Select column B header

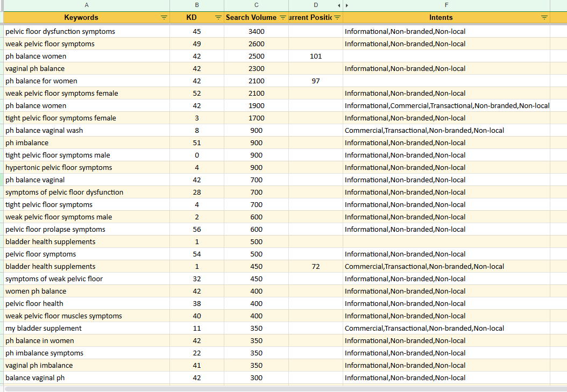point(197,5)
